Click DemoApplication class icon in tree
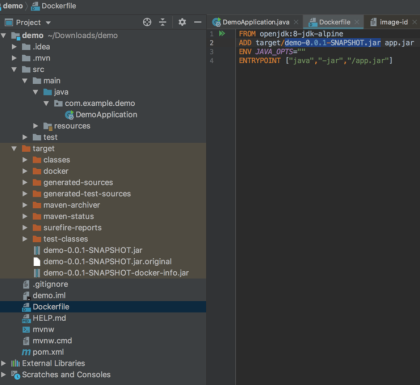The height and width of the screenshot is (385, 420). [x=69, y=115]
